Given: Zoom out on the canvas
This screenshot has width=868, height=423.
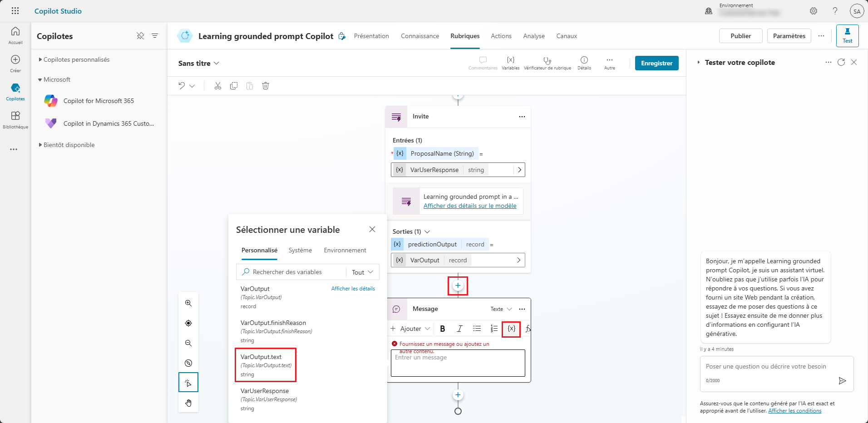Looking at the screenshot, I should coord(188,343).
